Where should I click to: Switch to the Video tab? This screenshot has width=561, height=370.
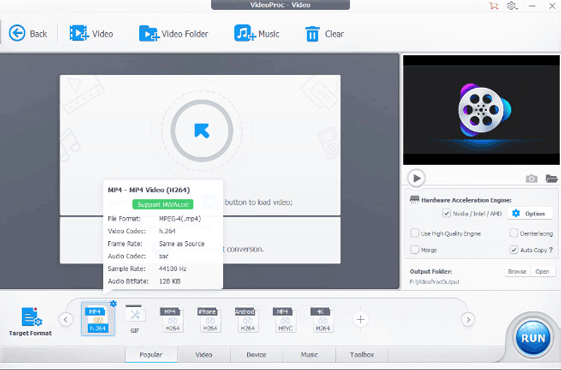(x=204, y=354)
